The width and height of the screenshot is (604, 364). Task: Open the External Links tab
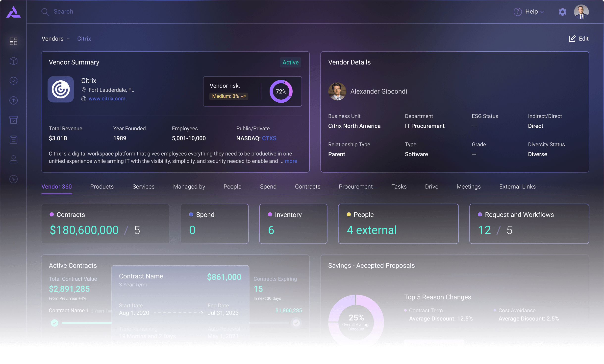[x=517, y=187]
